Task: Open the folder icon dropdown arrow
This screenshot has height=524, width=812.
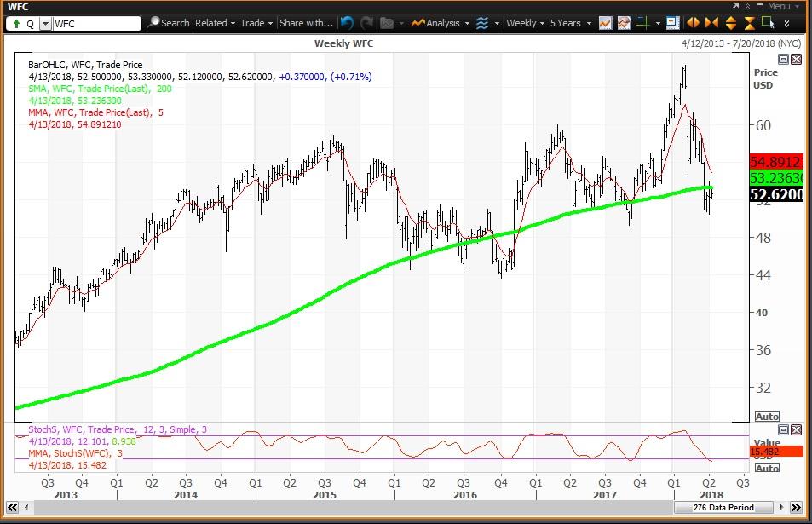Action: [400, 24]
